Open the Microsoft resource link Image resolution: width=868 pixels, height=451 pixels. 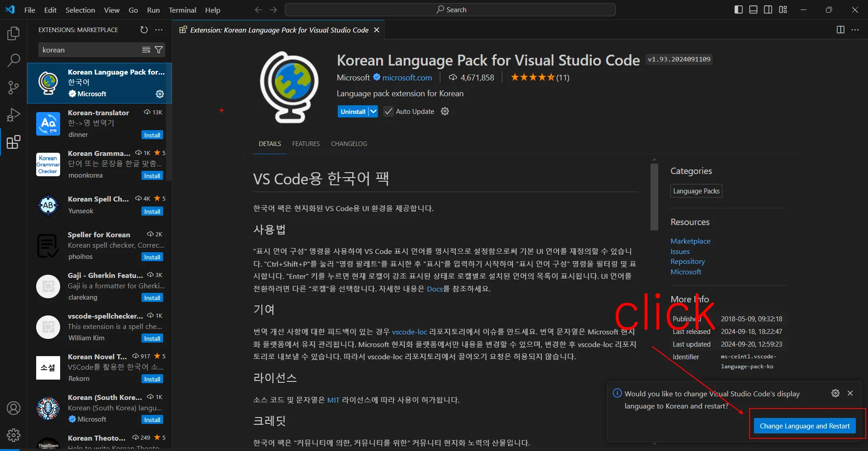(x=686, y=272)
